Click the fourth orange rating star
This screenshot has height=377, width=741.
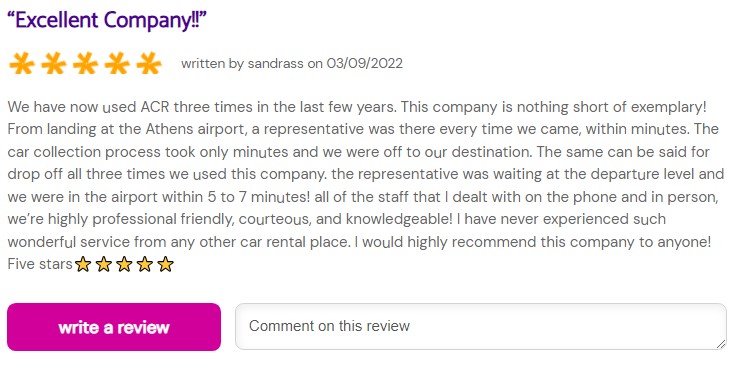pos(117,63)
